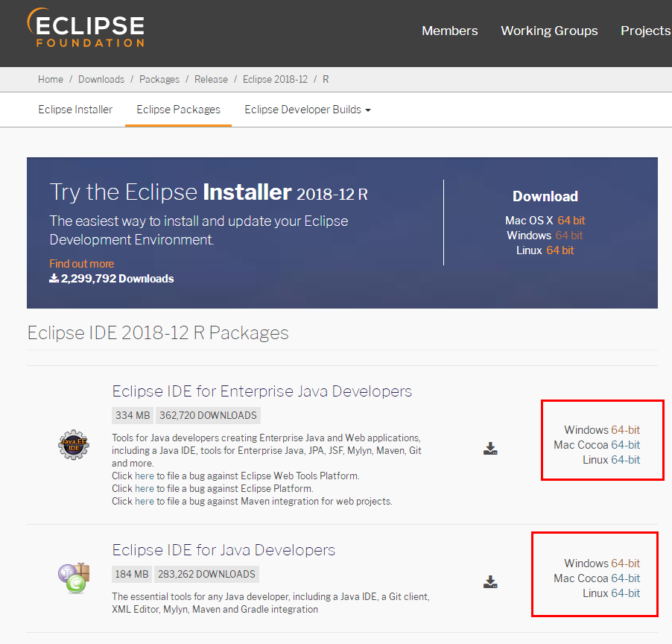
Task: Select the Eclipse Packages tab
Action: tap(177, 109)
